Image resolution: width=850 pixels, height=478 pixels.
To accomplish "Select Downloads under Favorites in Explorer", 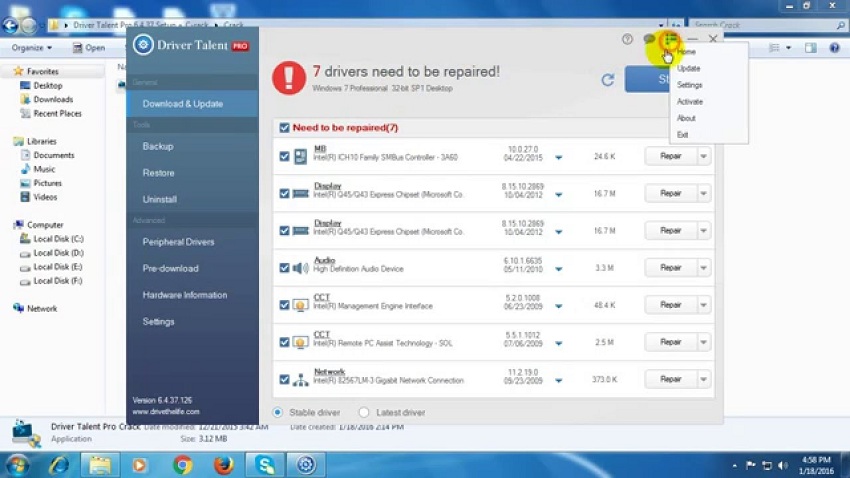I will (53, 100).
